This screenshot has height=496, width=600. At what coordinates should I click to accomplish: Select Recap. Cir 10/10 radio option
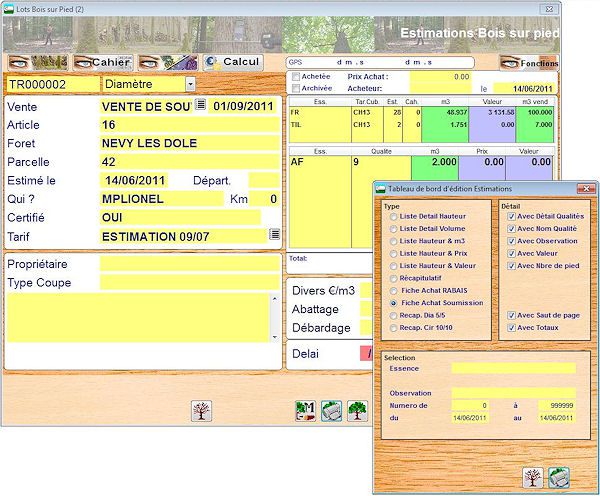pos(393,328)
